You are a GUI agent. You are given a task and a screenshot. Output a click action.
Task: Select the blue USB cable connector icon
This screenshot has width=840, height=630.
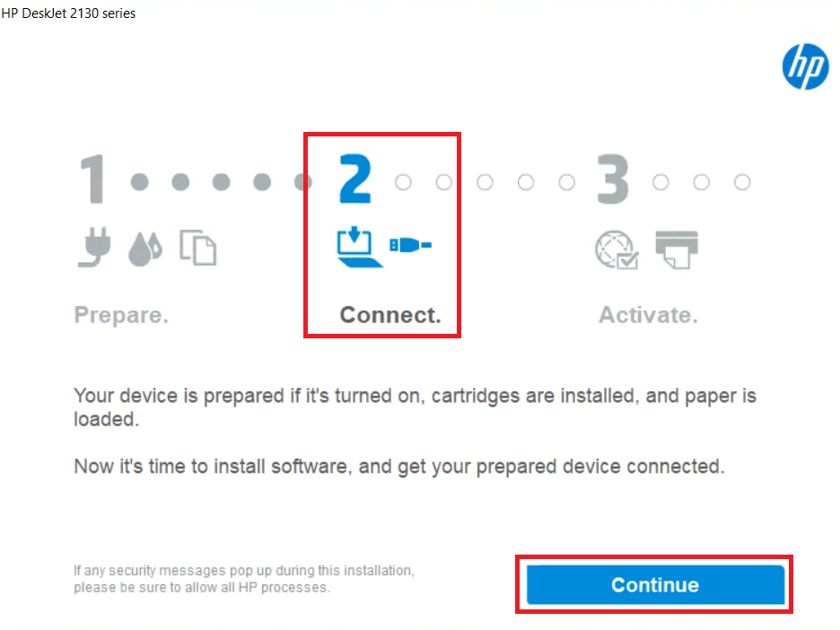[410, 245]
